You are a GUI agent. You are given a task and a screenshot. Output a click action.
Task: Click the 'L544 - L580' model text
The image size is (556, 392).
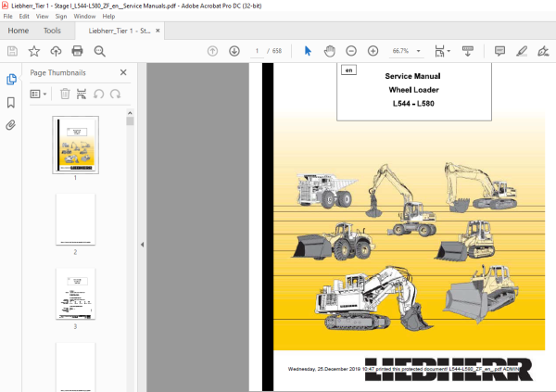pyautogui.click(x=413, y=104)
